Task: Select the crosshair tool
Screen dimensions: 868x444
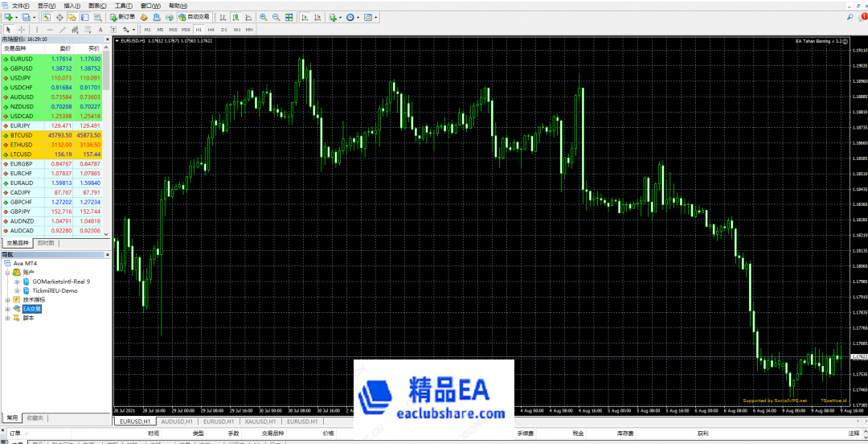Action: [22, 30]
